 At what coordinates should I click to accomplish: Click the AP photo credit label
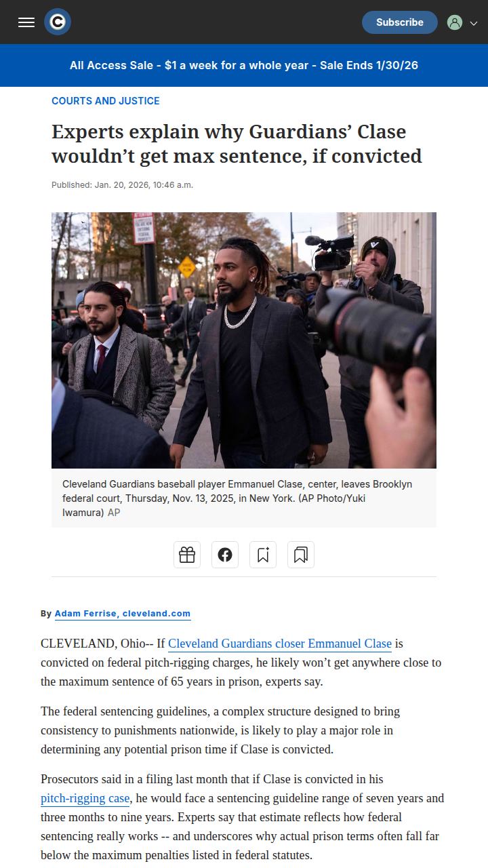click(114, 513)
